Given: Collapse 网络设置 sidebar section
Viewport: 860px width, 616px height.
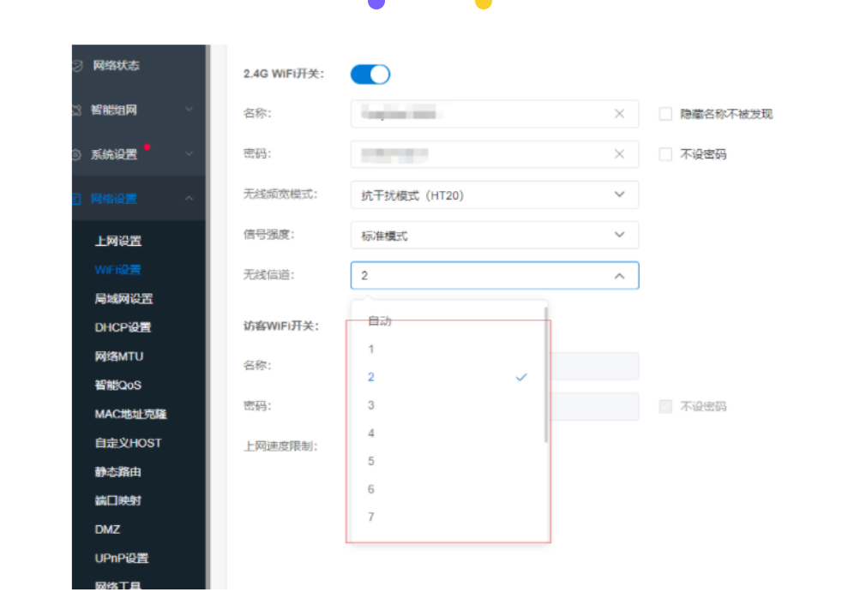Looking at the screenshot, I should pyautogui.click(x=139, y=199).
